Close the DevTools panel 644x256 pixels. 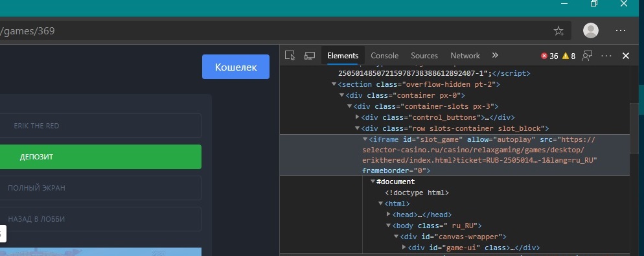coord(625,56)
